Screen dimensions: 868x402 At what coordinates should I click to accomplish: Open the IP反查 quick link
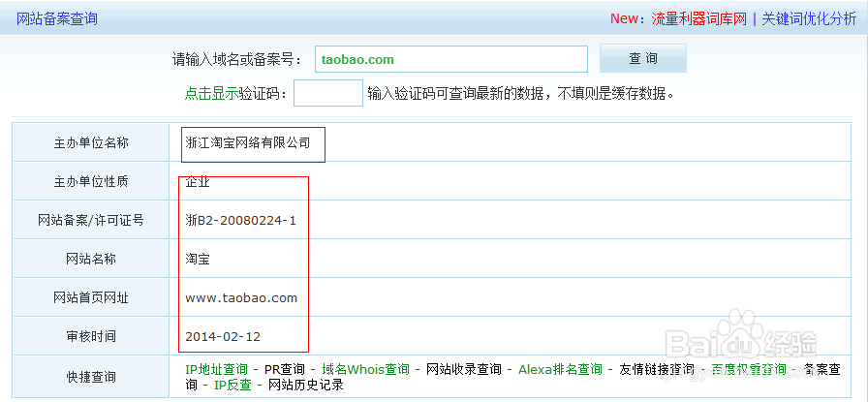coord(232,385)
